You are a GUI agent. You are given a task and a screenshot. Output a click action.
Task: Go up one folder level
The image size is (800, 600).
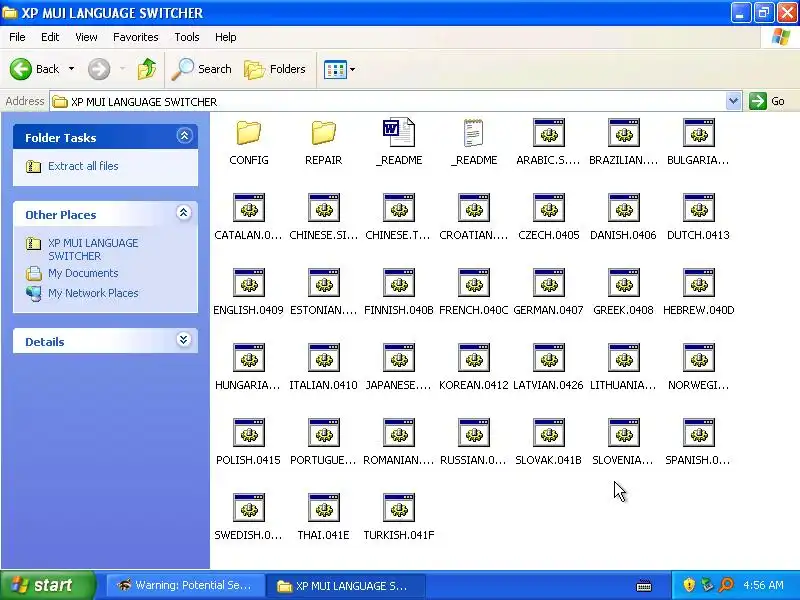pyautogui.click(x=147, y=69)
